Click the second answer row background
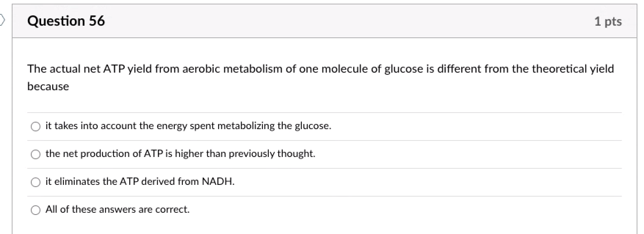This screenshot has height=234, width=644. tap(477, 154)
